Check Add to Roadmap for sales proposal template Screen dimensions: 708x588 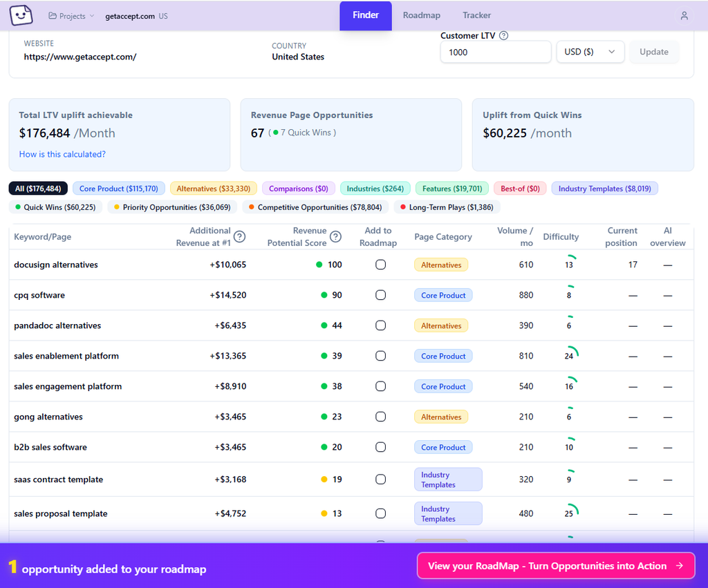381,513
